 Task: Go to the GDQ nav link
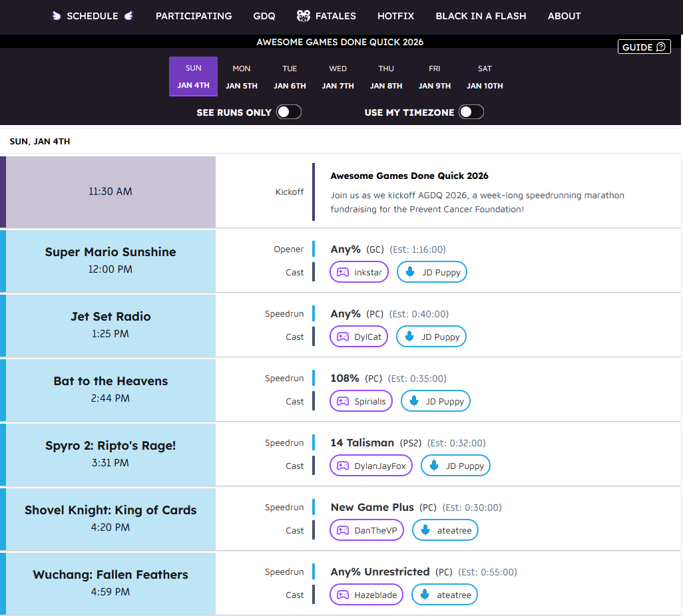[x=264, y=16]
